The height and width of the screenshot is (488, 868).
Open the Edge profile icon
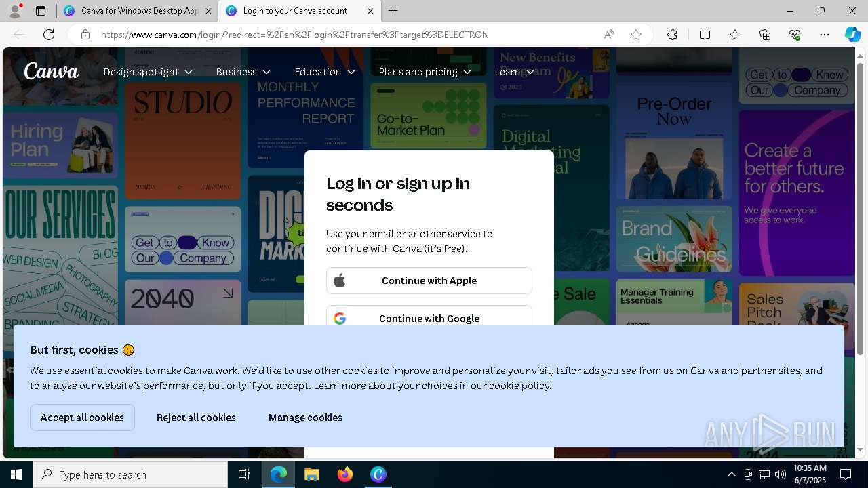15,11
